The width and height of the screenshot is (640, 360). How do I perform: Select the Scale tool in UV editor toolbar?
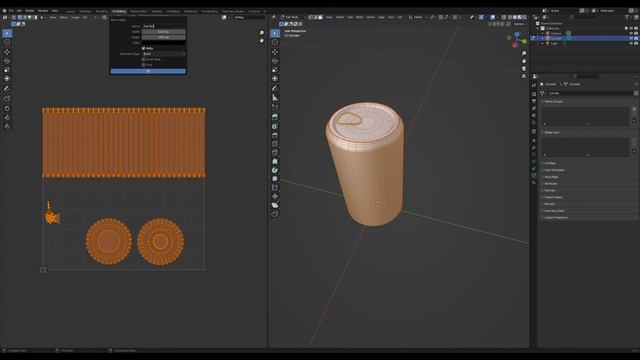tap(7, 70)
